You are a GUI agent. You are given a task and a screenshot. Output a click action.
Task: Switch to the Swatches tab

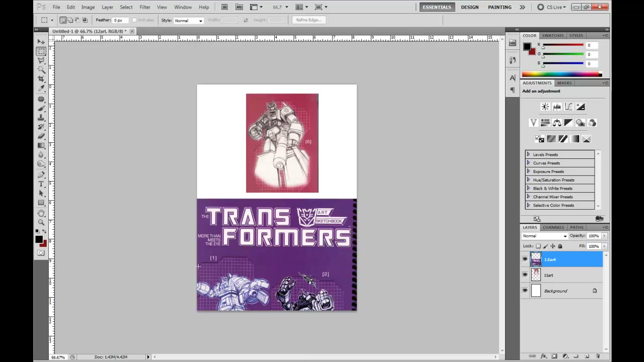point(552,35)
